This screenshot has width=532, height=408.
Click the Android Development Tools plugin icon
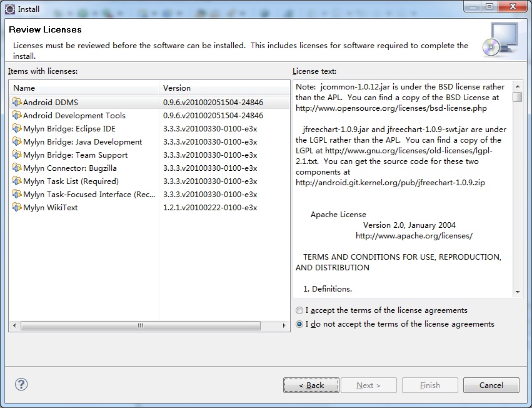click(x=17, y=115)
